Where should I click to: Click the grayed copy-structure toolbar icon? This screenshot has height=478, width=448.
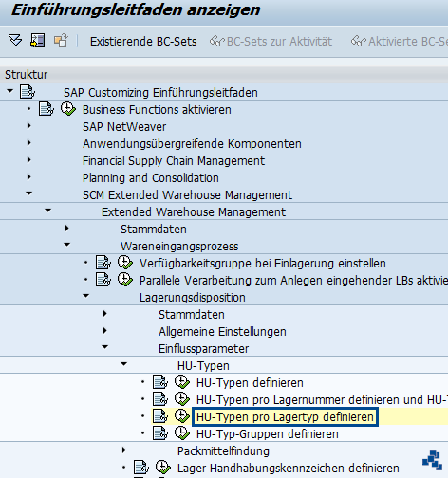point(61,41)
